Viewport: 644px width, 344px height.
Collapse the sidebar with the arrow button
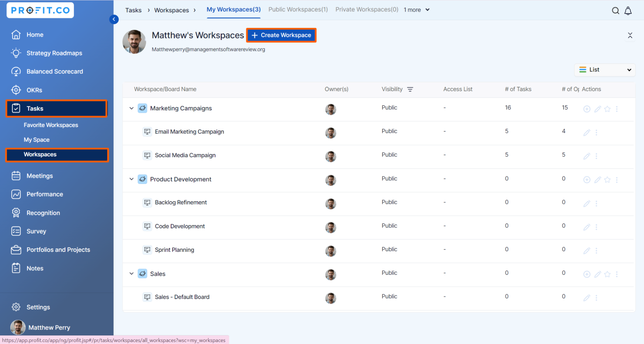coord(114,19)
